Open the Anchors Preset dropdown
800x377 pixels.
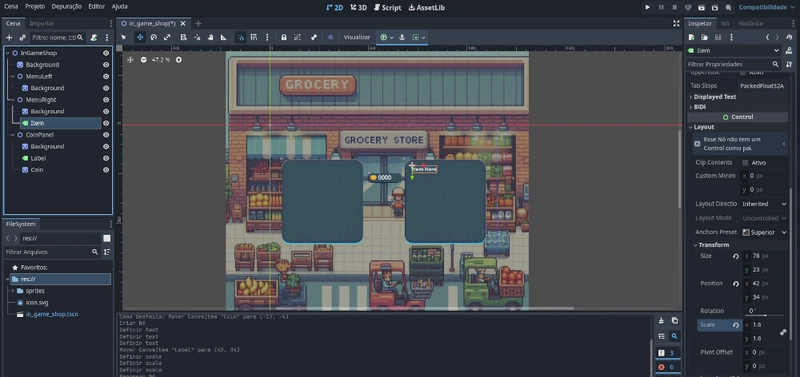(x=764, y=233)
